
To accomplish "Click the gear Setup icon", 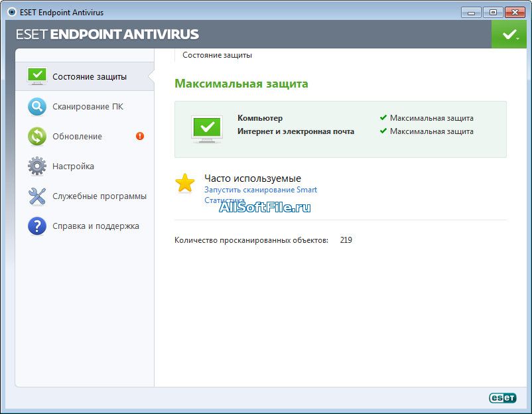I will pos(37,166).
